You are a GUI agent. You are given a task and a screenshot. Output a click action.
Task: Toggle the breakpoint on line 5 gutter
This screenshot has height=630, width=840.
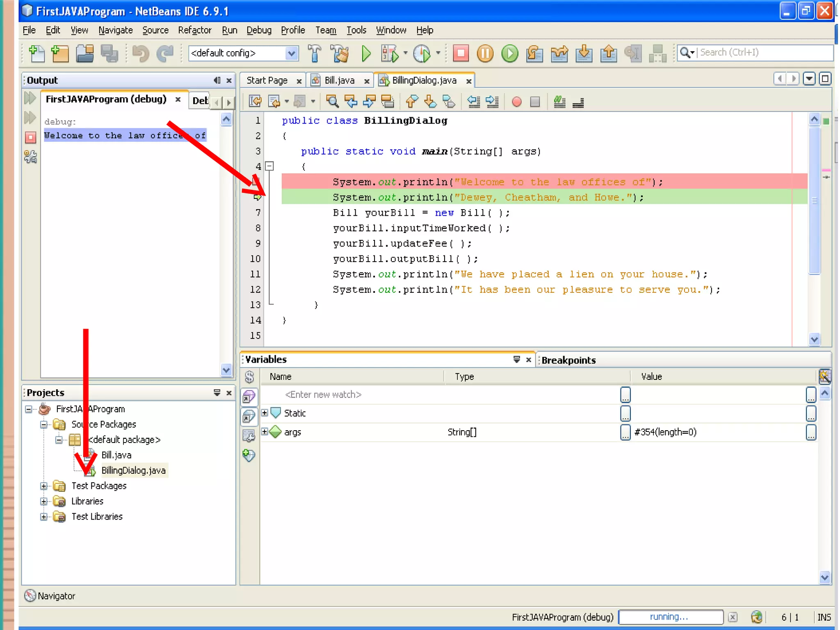[257, 182]
